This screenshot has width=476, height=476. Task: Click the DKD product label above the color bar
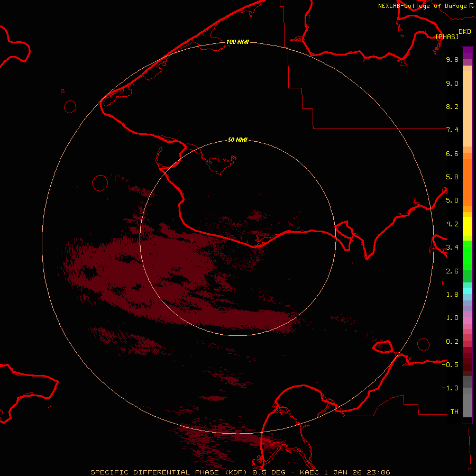pyautogui.click(x=465, y=32)
